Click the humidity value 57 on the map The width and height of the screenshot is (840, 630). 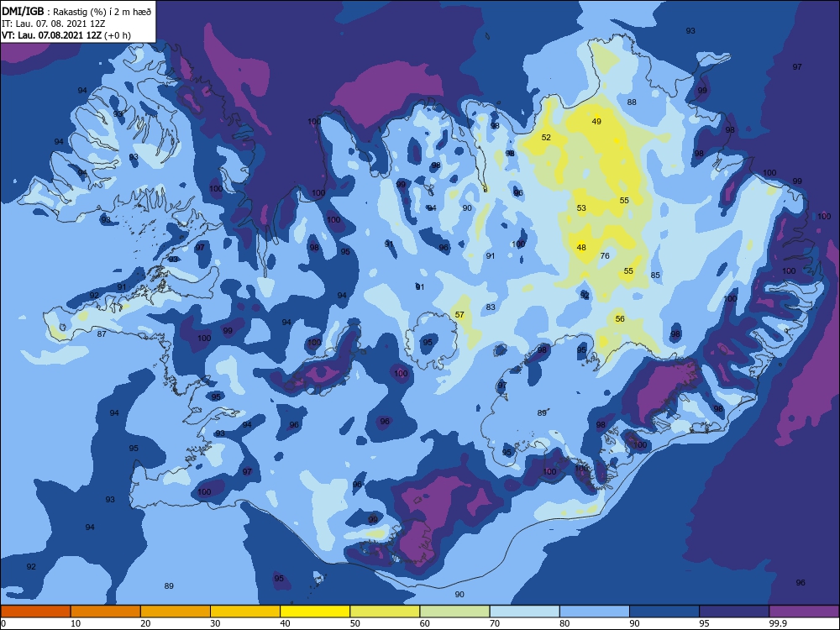(459, 315)
